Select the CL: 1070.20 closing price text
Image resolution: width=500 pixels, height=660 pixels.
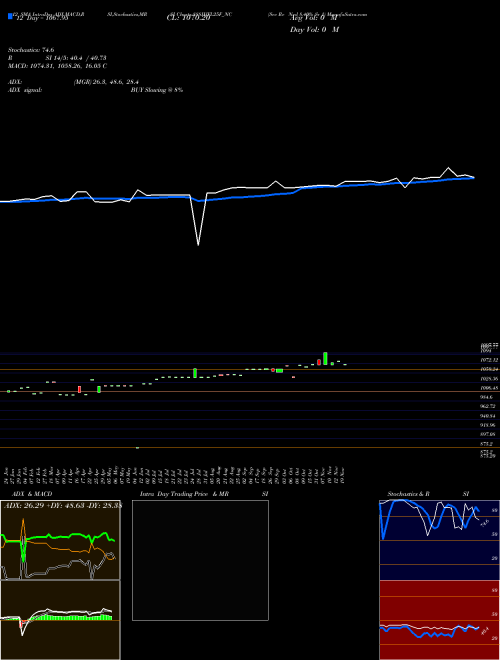[x=188, y=18]
